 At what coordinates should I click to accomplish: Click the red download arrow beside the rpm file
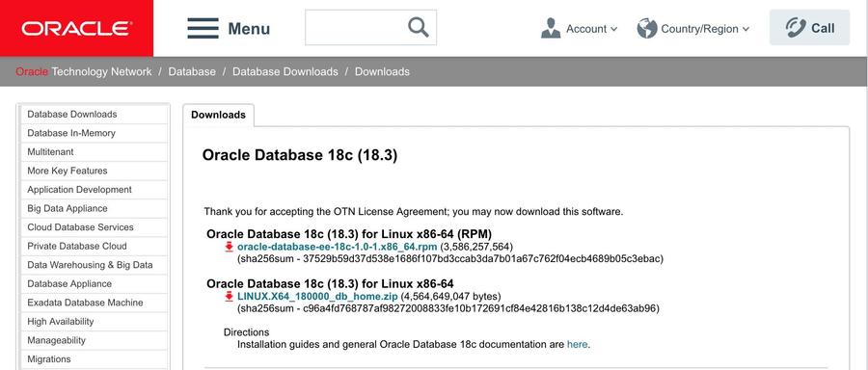(x=229, y=247)
